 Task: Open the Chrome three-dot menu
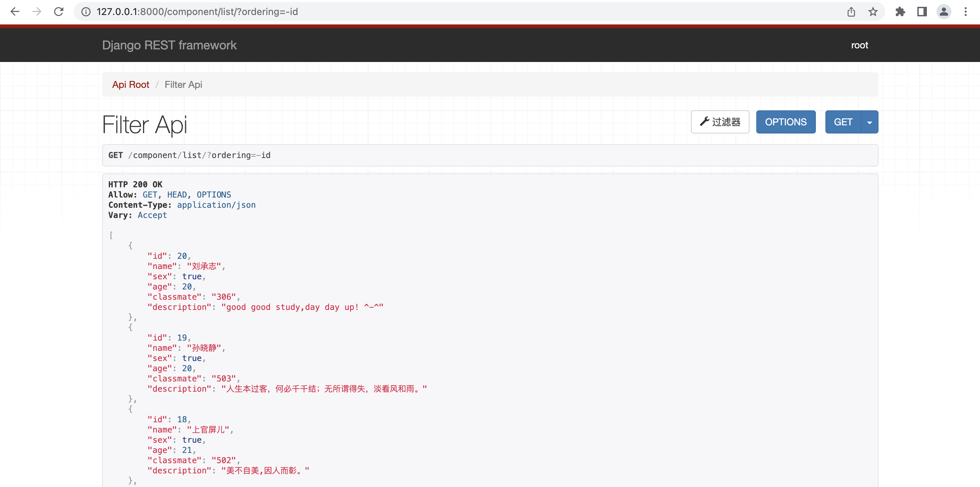(966, 12)
